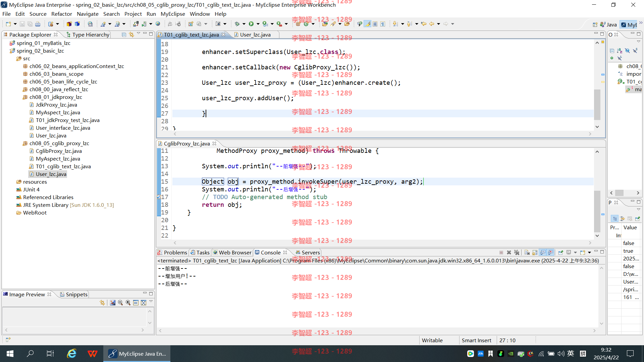
Task: Click the Console output scroll-down arrow
Action: tap(601, 323)
